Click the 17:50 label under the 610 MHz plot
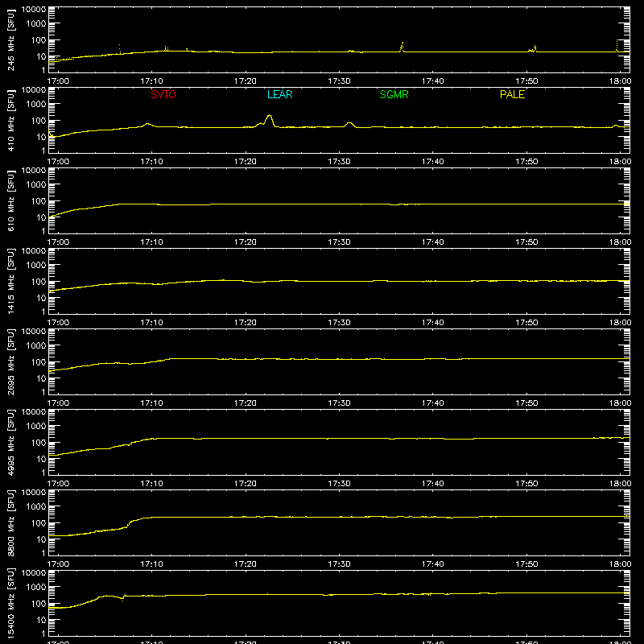Screen dimensions: 644x644 coord(526,242)
